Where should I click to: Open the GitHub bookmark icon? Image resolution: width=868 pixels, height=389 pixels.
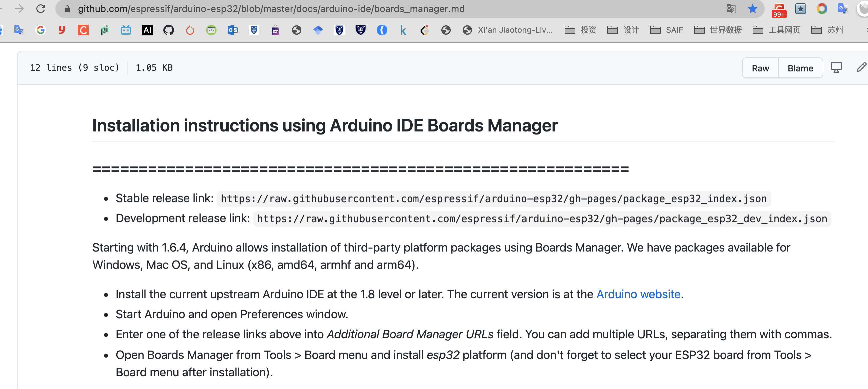coord(168,30)
